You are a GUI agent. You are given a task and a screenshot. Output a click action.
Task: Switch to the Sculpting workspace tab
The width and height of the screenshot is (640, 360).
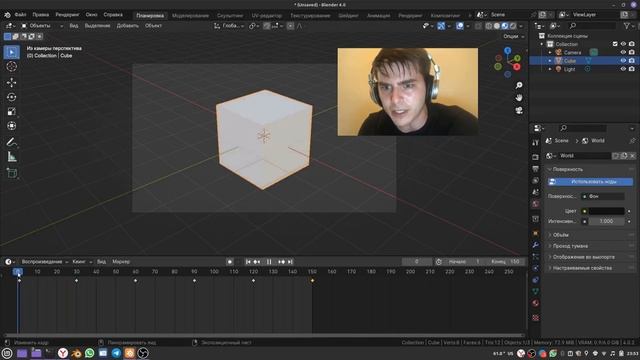(230, 16)
